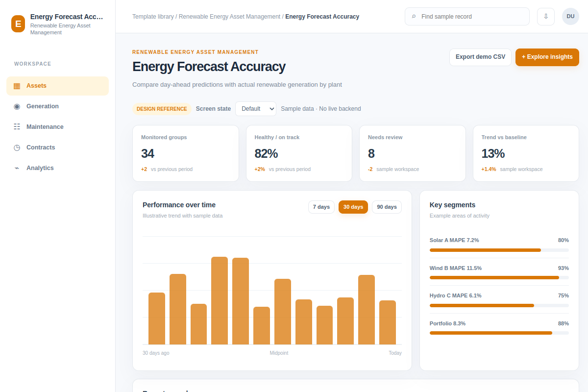Click the orange E app logo
Image resolution: width=588 pixels, height=392 pixels.
pos(18,24)
